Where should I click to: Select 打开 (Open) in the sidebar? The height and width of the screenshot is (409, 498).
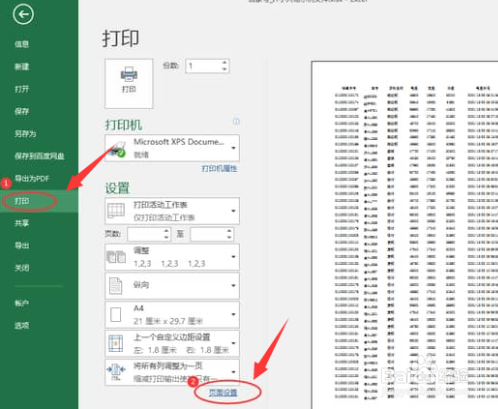[22, 89]
